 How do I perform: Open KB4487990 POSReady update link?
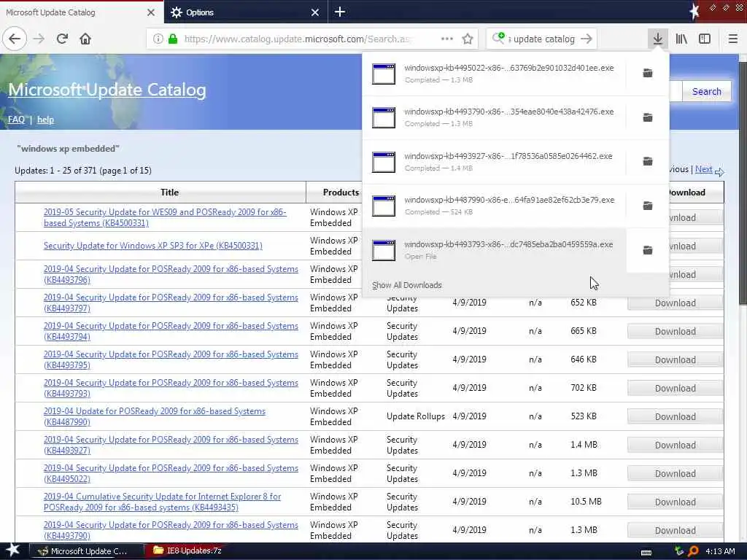[155, 416]
